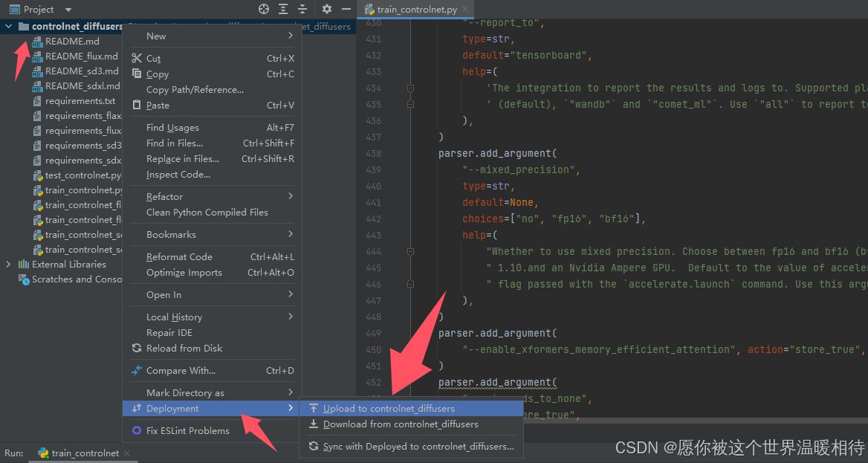Click Fix ESLint Problems menu entry
The height and width of the screenshot is (463, 868).
point(187,430)
